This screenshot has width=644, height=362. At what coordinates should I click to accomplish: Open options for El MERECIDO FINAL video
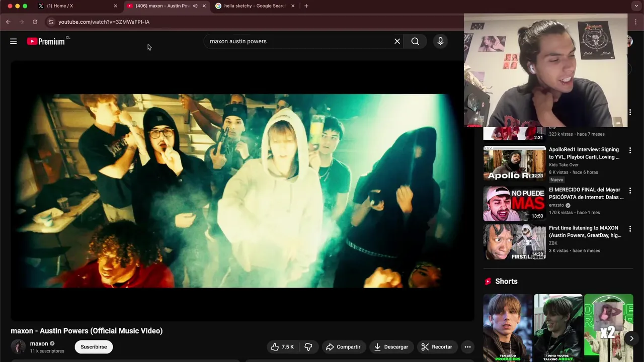point(630,191)
